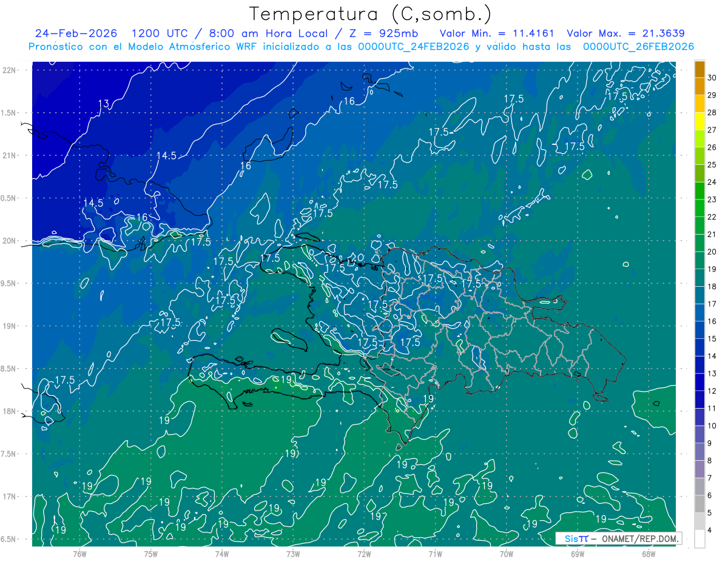Click the '73W' longitude label
This screenshot has height=562, width=728.
click(292, 554)
